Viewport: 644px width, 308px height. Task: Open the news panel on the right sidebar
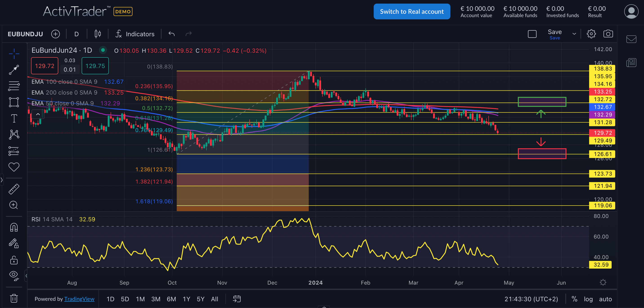(x=632, y=63)
